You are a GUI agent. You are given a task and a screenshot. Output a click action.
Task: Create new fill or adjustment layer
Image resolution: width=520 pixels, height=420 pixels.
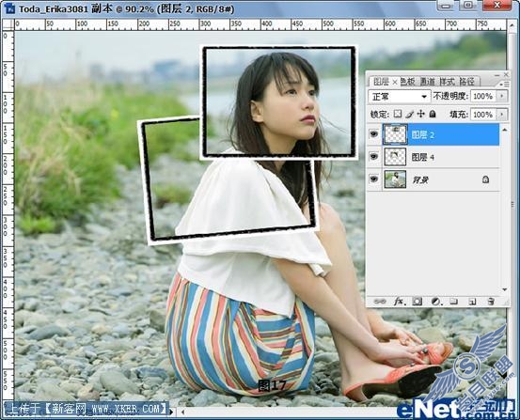coord(435,302)
